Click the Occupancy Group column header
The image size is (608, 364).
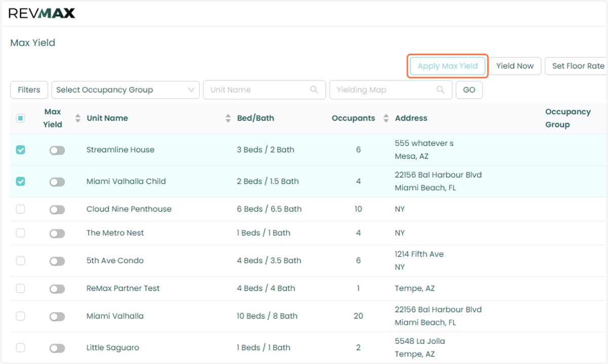[568, 118]
